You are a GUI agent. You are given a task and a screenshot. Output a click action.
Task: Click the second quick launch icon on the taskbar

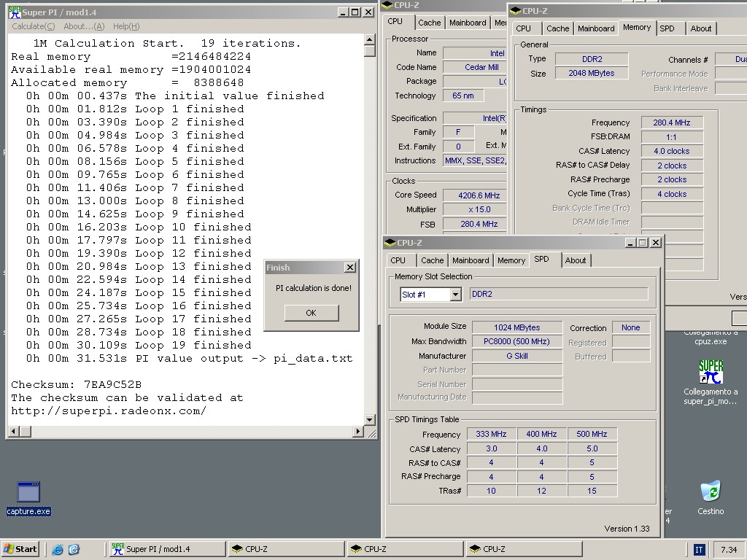(74, 550)
